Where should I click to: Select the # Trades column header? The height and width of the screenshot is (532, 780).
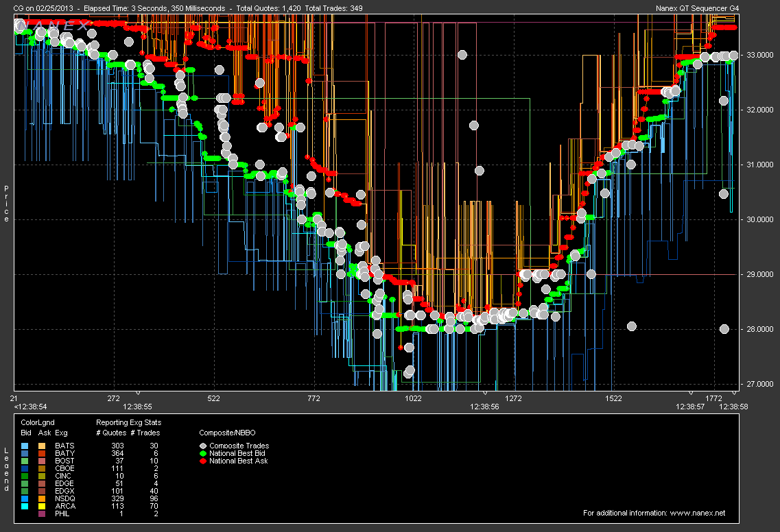coord(145,433)
